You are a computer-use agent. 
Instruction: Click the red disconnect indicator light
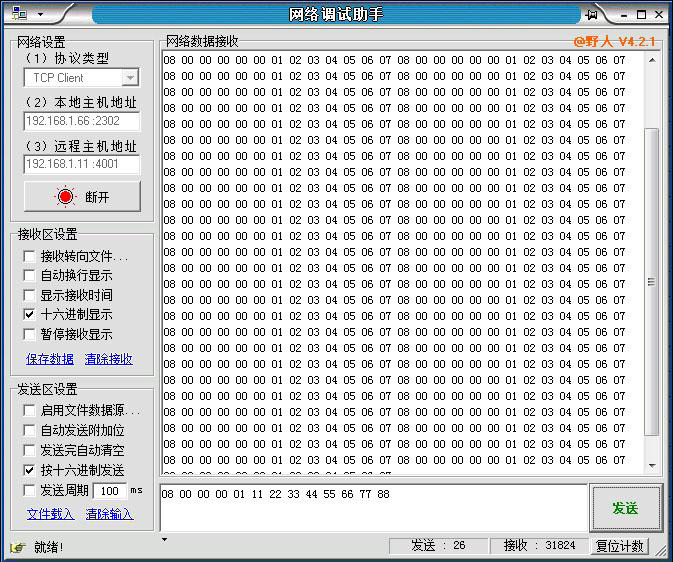(x=66, y=197)
